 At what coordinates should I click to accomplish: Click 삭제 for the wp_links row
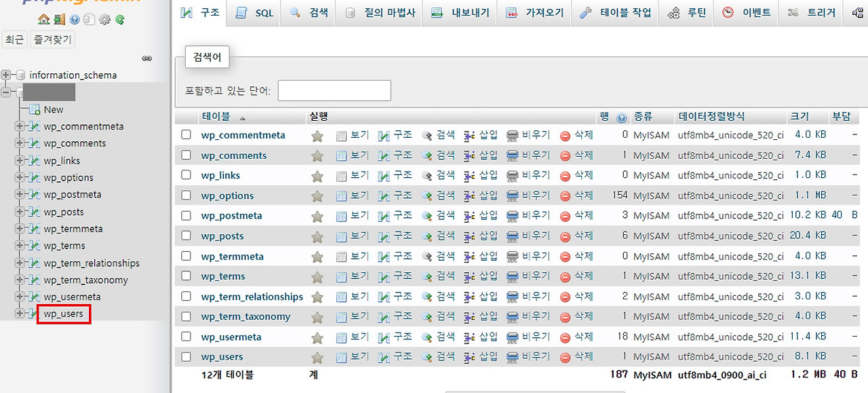[576, 175]
